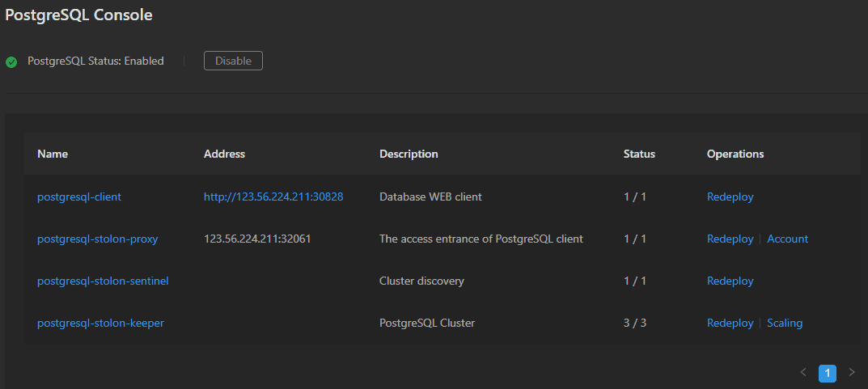Click the Cluster discovery description
This screenshot has width=868, height=389.
click(421, 281)
